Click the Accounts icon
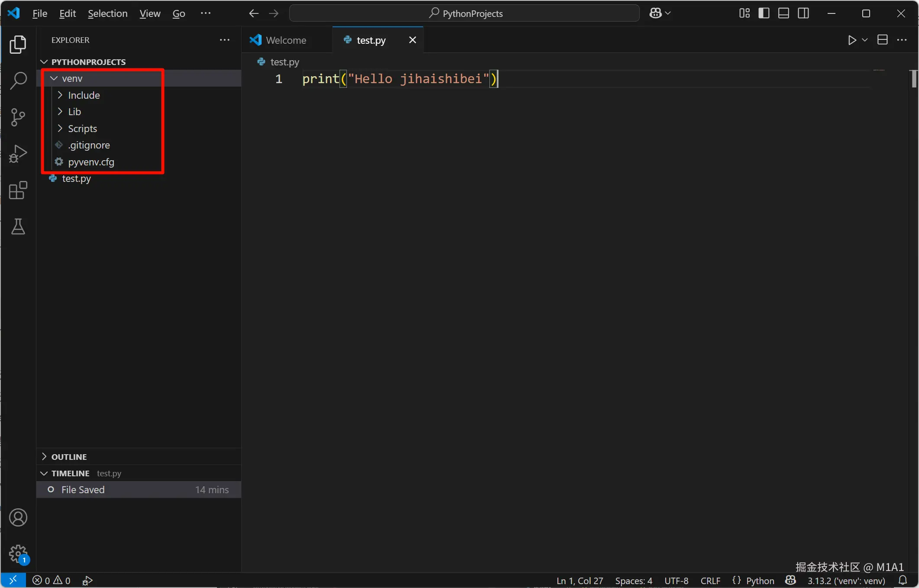 pyautogui.click(x=18, y=517)
